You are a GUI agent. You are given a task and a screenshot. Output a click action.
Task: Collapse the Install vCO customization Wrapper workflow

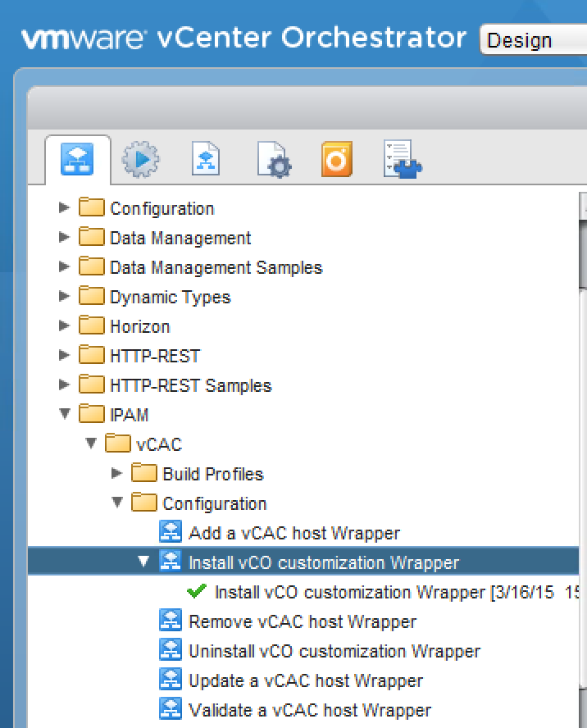143,562
